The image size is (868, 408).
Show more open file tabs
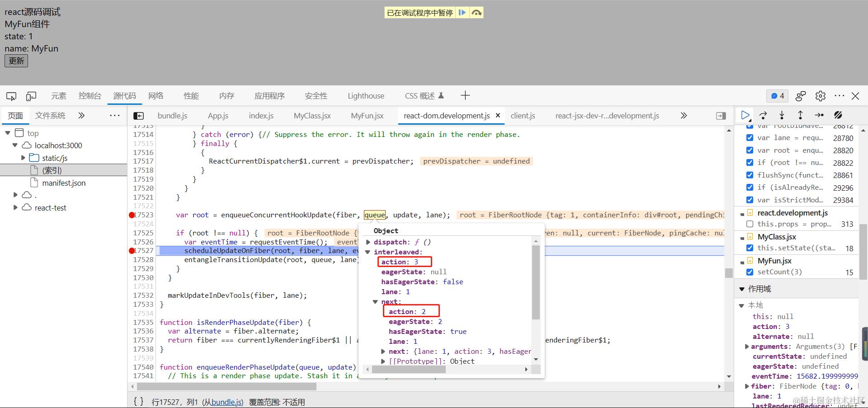coord(684,116)
